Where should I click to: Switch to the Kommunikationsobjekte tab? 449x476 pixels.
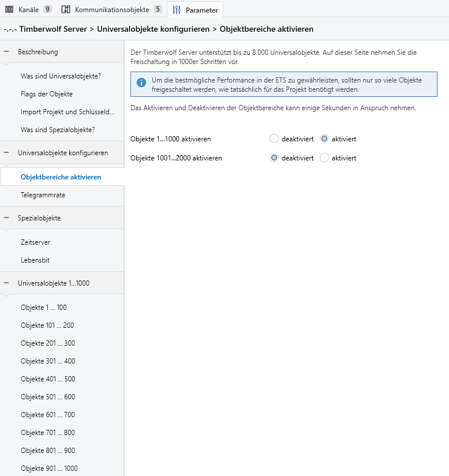(x=112, y=9)
